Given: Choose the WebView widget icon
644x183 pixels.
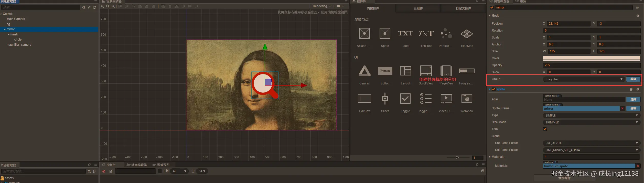Looking at the screenshot, I should (x=467, y=99).
